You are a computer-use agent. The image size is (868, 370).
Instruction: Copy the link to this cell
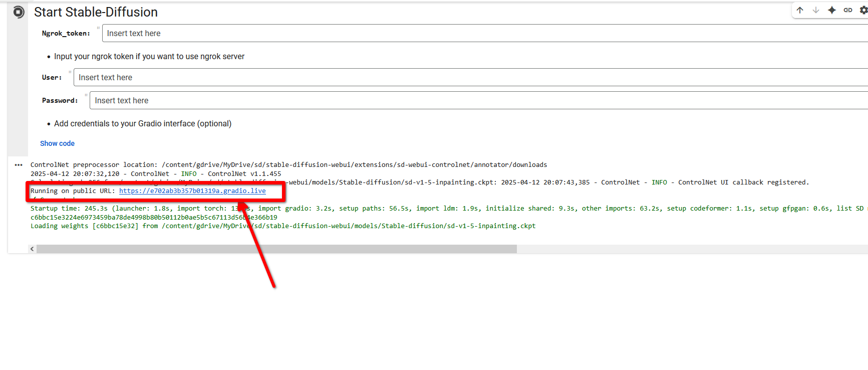coord(848,10)
